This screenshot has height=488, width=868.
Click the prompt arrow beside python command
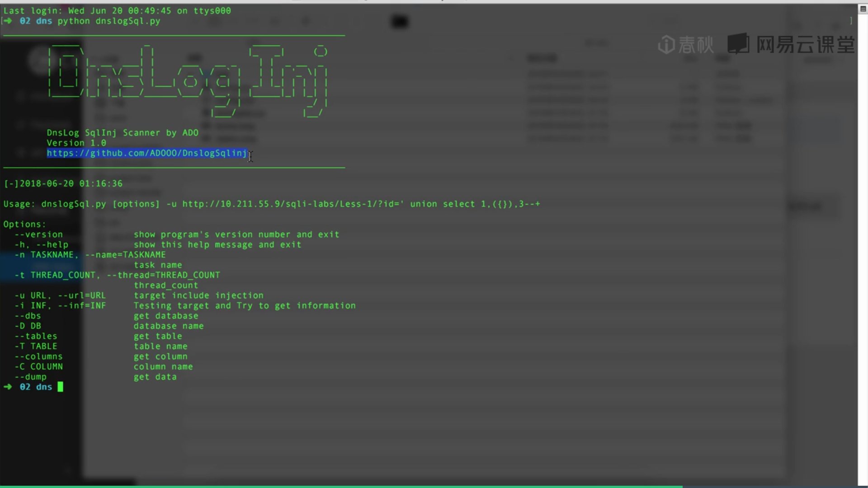click(x=8, y=21)
